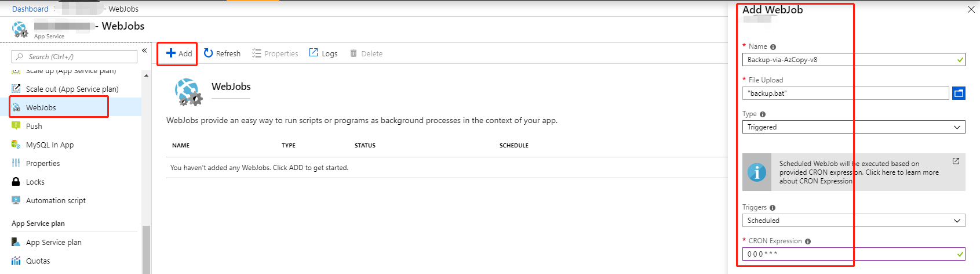Click info icon beside CRON Expression label
Viewport: 980px width, 274px height.
[x=808, y=241]
